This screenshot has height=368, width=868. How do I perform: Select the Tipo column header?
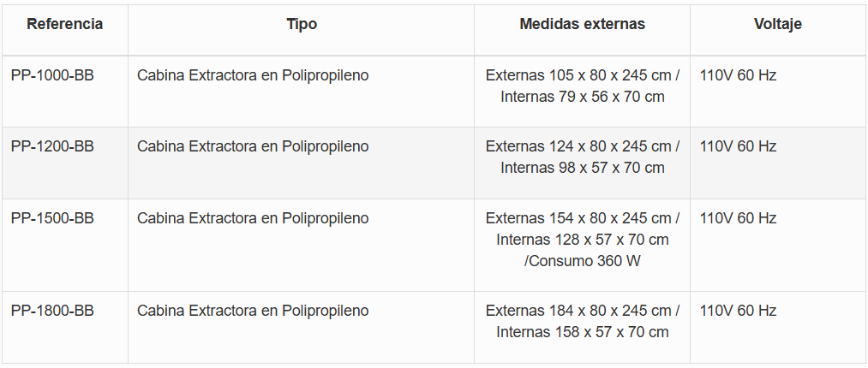(x=302, y=24)
